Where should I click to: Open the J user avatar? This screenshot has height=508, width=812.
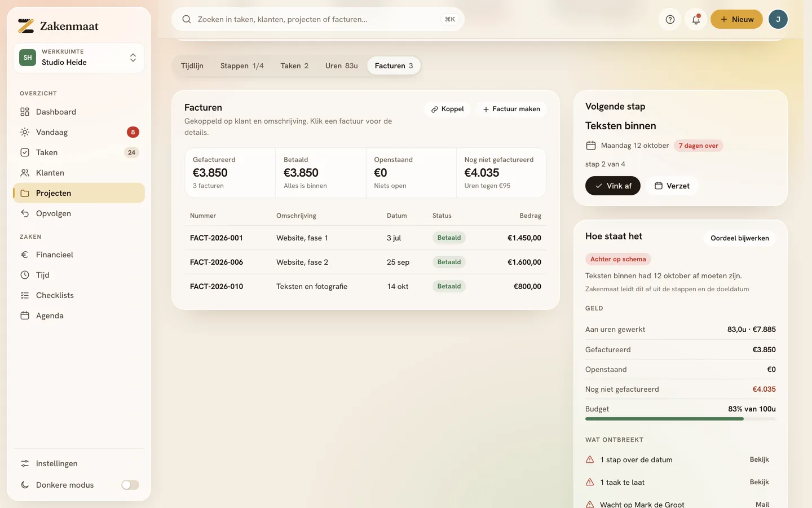(778, 19)
